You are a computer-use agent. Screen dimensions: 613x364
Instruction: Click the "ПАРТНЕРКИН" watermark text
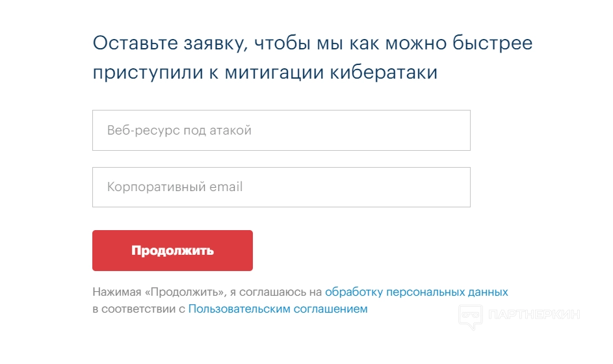(x=533, y=316)
